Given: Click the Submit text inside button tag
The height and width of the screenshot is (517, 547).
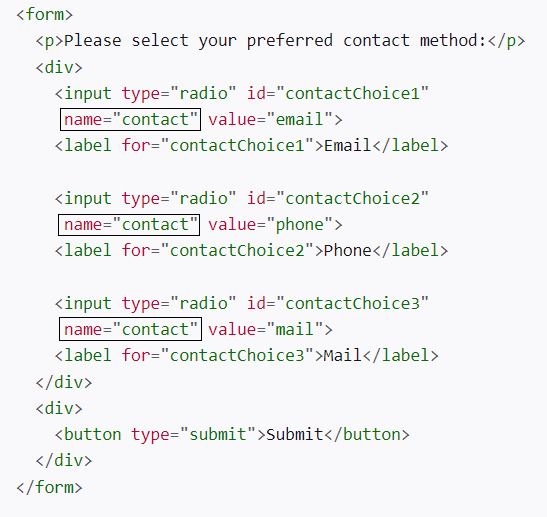Looking at the screenshot, I should [x=295, y=435].
